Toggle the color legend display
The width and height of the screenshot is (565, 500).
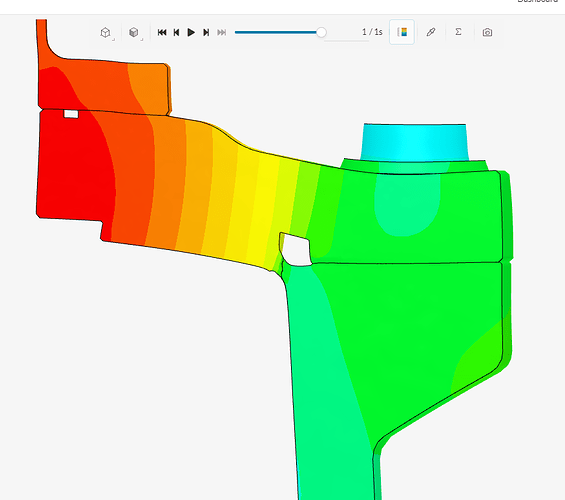(402, 32)
